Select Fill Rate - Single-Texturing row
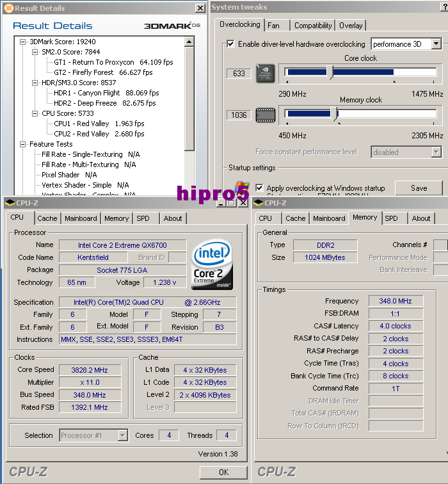 (x=91, y=154)
